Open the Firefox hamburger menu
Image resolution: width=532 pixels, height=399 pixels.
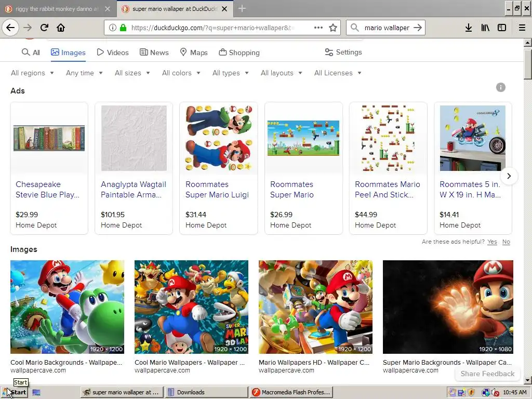[x=522, y=28]
